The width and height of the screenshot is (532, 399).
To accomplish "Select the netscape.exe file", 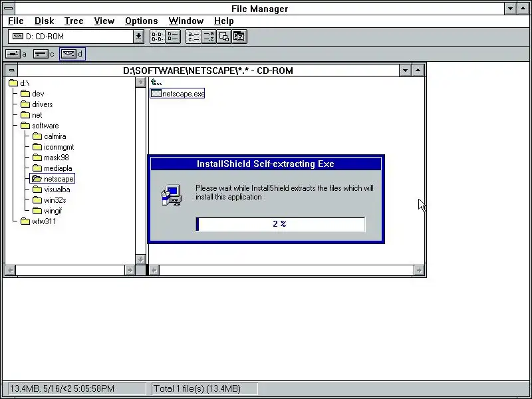I will pos(178,94).
